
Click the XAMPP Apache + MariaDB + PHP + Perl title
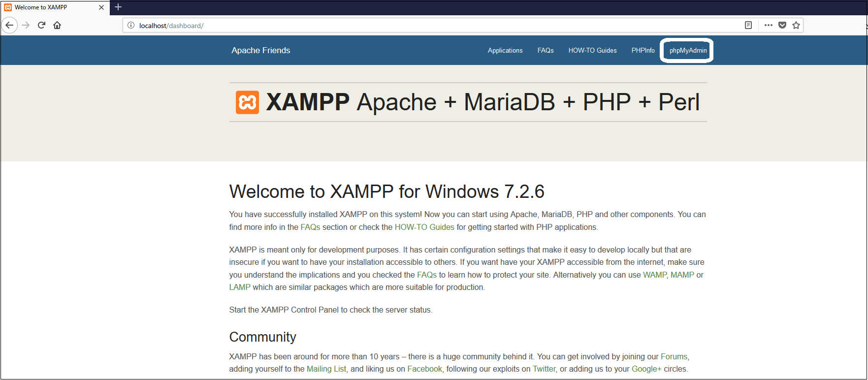click(x=482, y=102)
